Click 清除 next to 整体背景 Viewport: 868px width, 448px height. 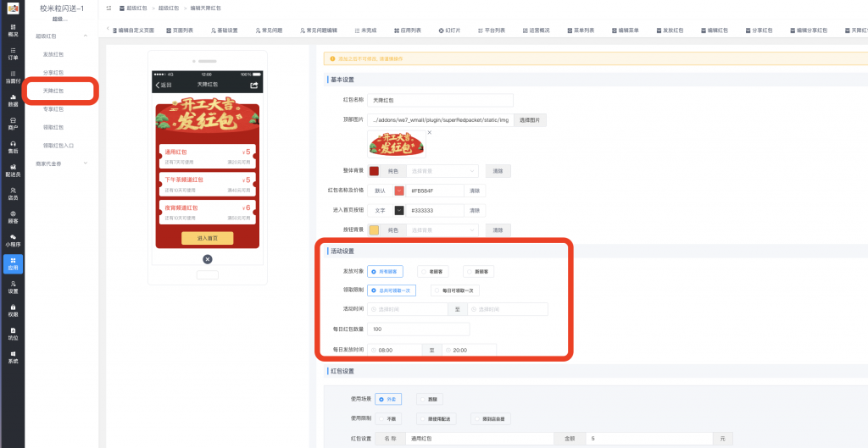(498, 171)
